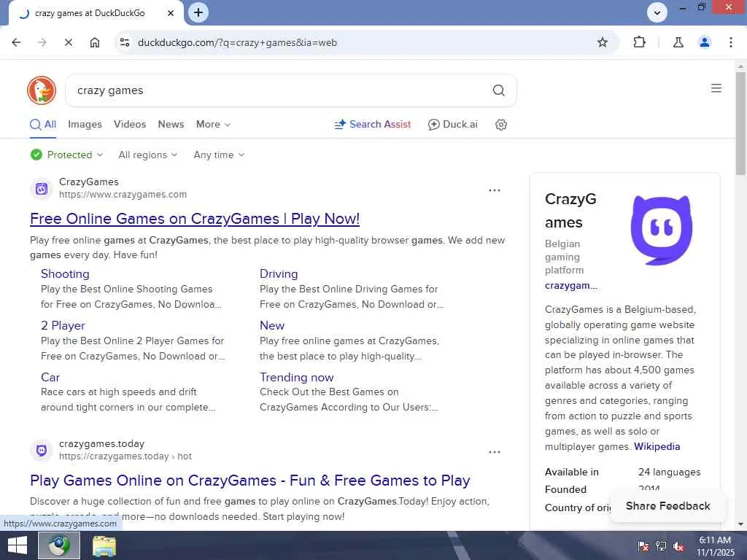Open the crazygam... website link in the info panel
747x560 pixels.
pyautogui.click(x=570, y=286)
